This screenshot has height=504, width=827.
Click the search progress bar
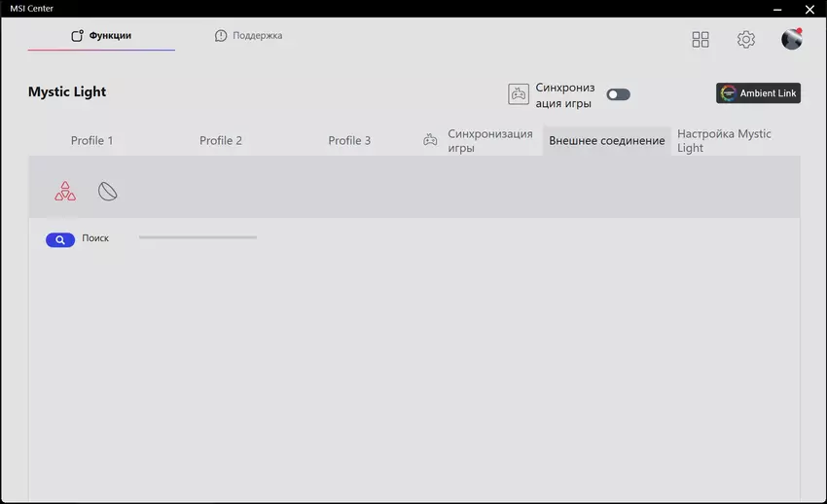tap(198, 237)
